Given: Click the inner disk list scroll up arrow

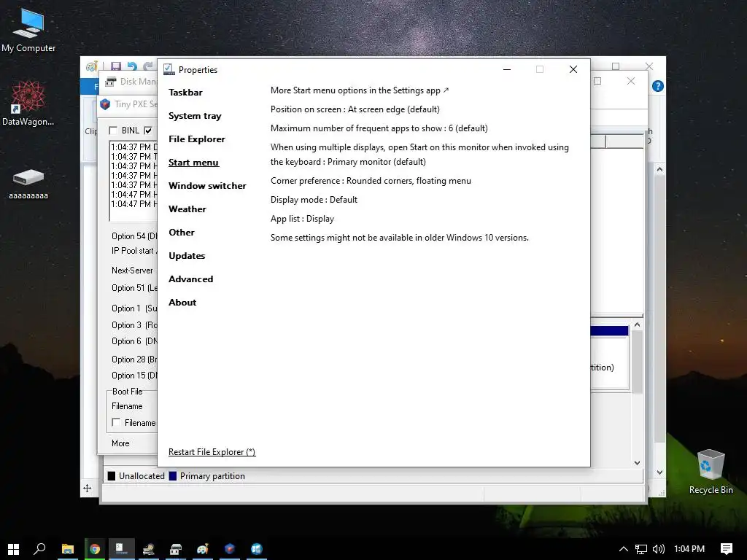Looking at the screenshot, I should [x=638, y=324].
